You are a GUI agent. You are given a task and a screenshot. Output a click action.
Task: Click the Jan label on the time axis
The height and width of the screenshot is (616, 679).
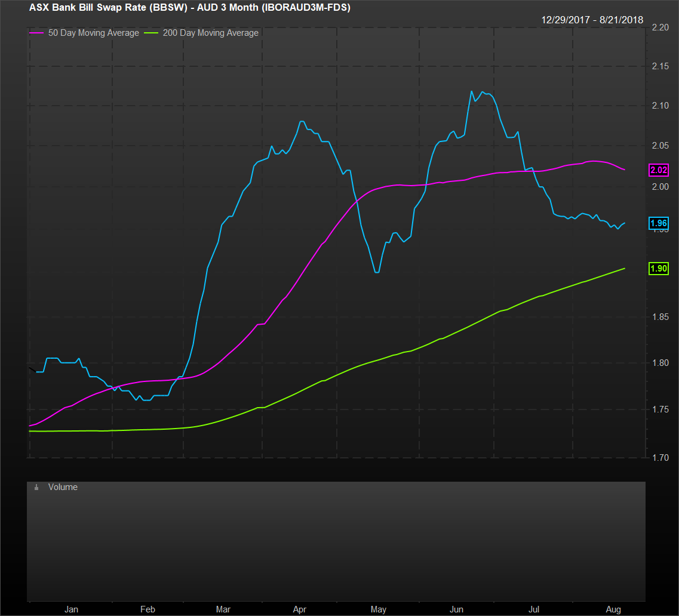71,609
